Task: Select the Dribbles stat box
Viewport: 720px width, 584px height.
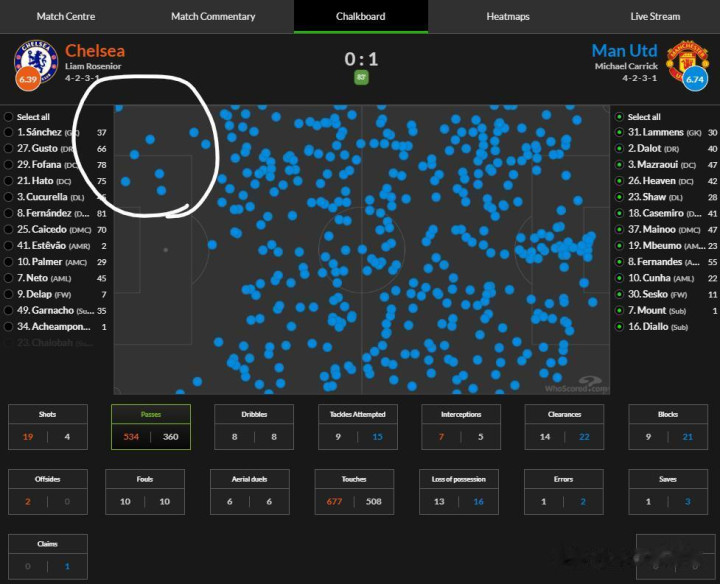Action: 254,427
